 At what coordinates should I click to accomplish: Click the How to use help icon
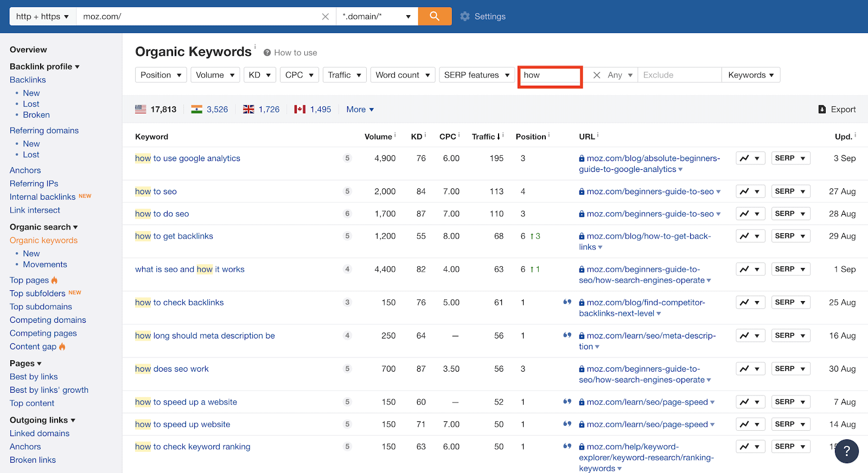click(x=267, y=53)
